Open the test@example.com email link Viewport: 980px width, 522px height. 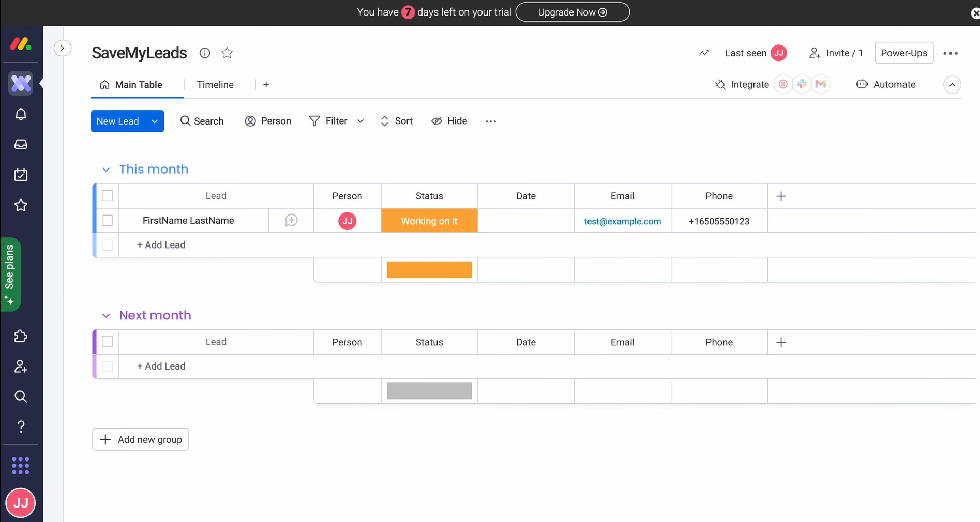click(x=622, y=221)
